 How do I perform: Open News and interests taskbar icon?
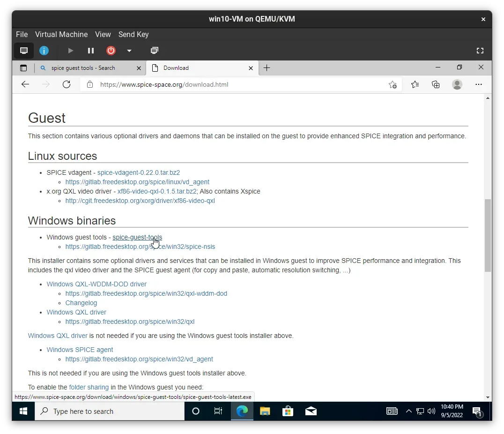pyautogui.click(x=392, y=412)
